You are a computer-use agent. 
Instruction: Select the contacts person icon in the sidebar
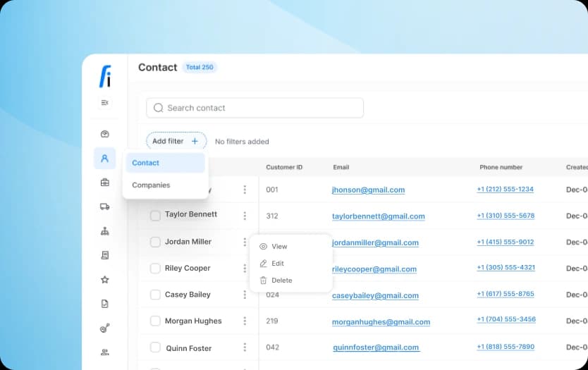click(x=104, y=158)
